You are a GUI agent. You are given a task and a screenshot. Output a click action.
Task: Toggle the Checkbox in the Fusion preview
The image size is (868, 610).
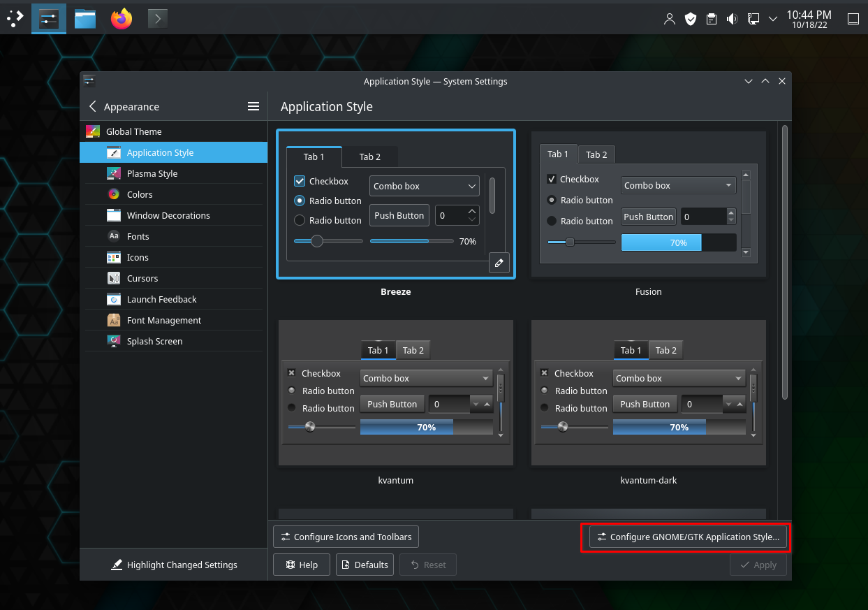point(552,179)
